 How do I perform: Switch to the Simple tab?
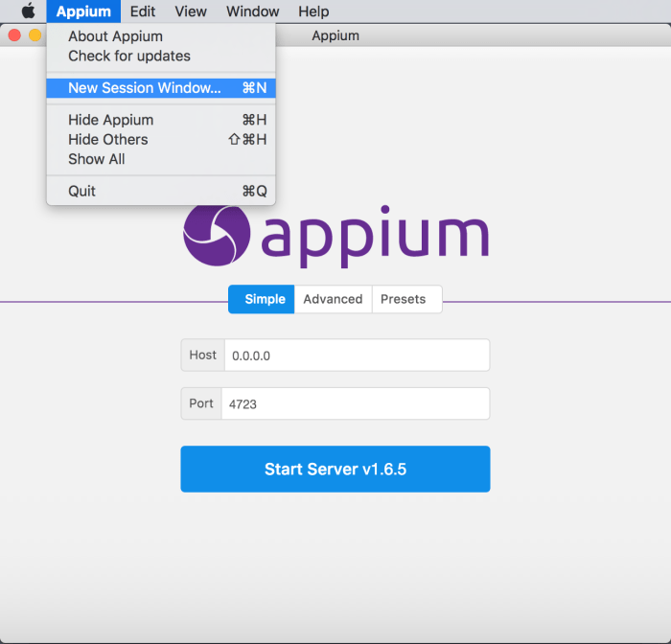coord(262,299)
